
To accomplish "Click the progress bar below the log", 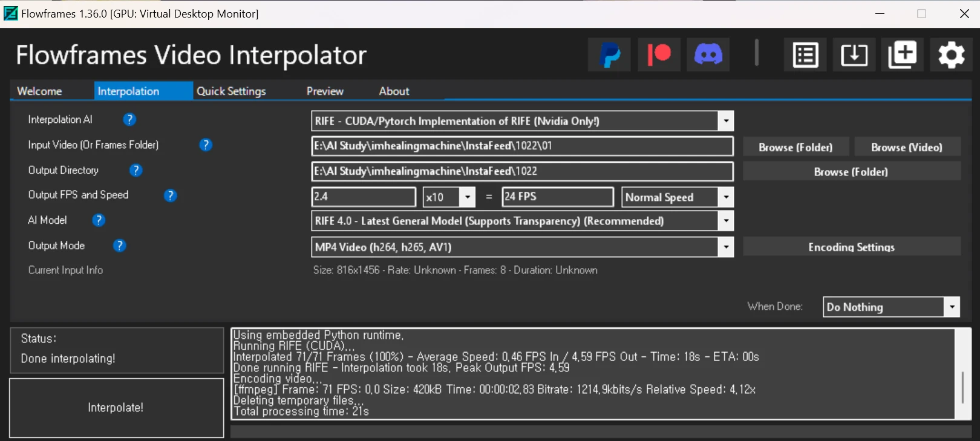I will [x=601, y=431].
